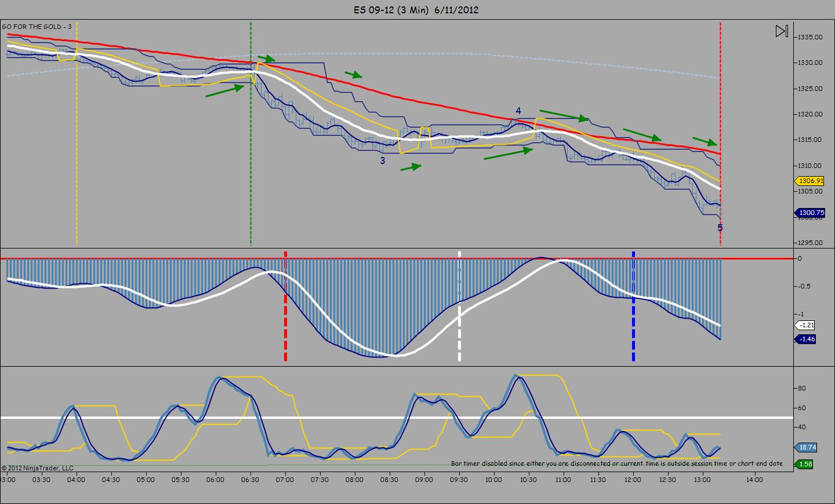The image size is (835, 504).
Task: Select the navy -1.46 value marker
Action: click(805, 339)
